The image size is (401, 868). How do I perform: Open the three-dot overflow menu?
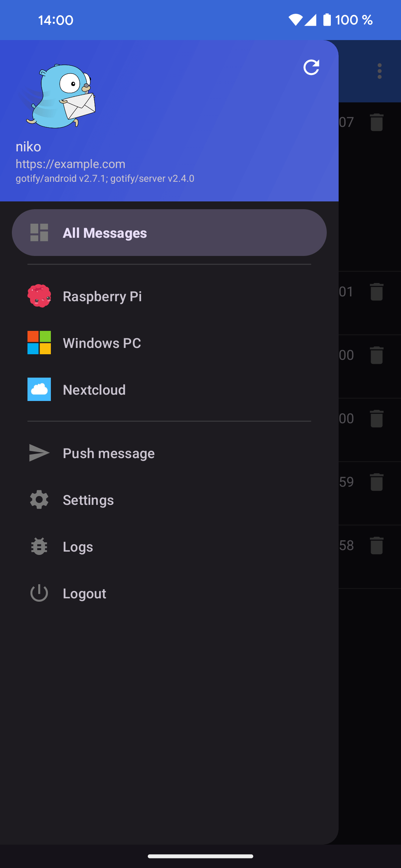[x=379, y=71]
